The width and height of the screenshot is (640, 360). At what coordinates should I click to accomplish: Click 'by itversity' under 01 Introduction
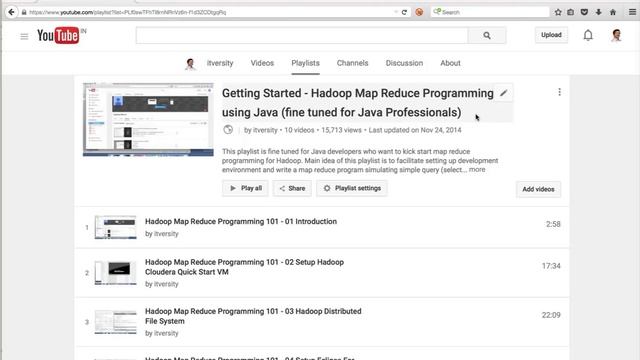click(x=162, y=234)
